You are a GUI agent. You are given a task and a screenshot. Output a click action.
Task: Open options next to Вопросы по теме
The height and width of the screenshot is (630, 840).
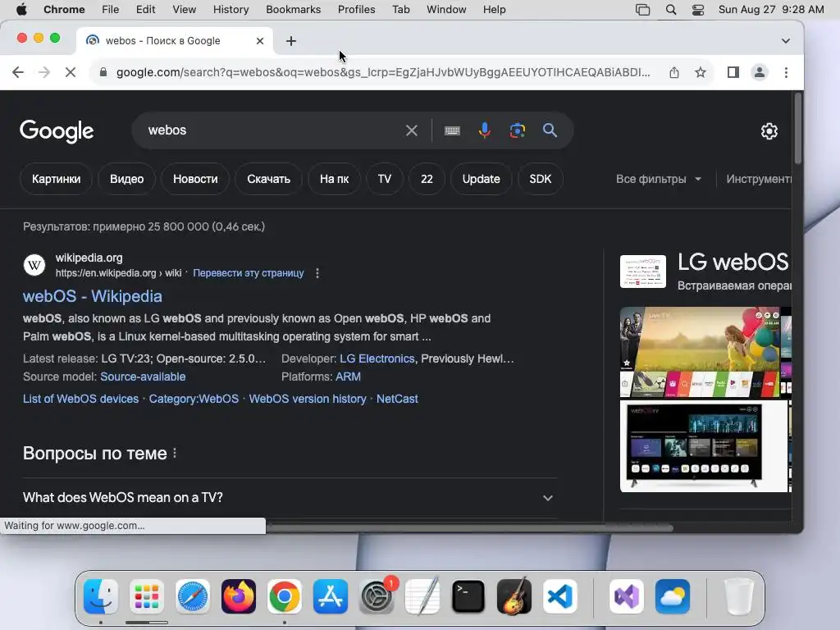coord(175,453)
